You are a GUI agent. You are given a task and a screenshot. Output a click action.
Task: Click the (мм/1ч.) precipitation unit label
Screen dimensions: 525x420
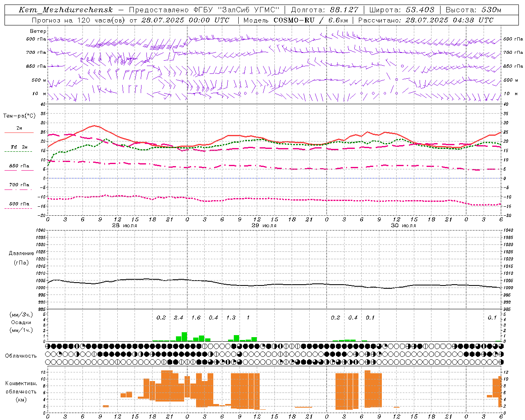point(21,330)
